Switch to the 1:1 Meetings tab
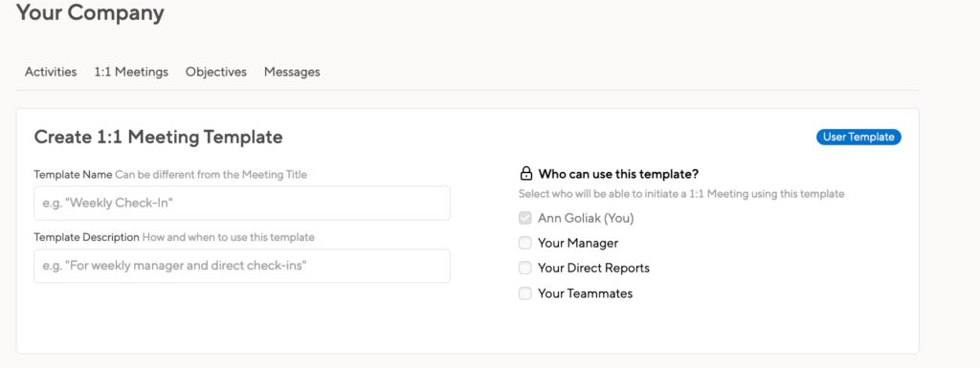Viewport: 980px width, 368px height. point(131,72)
